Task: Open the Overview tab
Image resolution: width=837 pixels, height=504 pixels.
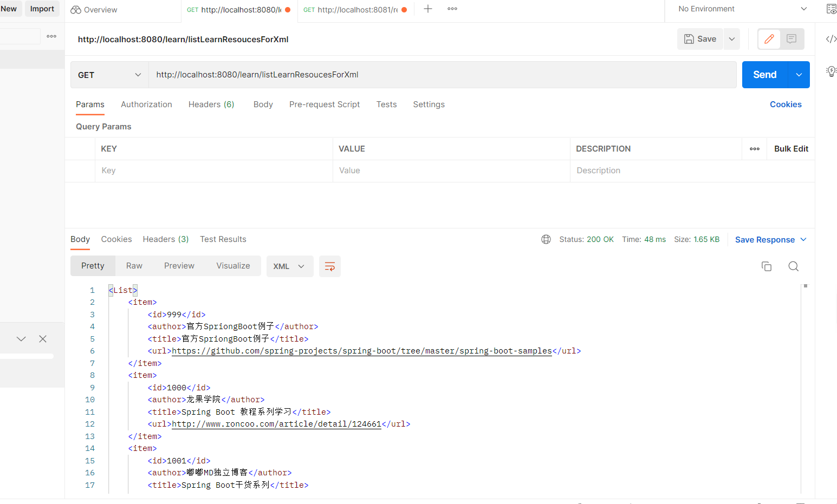Action: [x=94, y=10]
